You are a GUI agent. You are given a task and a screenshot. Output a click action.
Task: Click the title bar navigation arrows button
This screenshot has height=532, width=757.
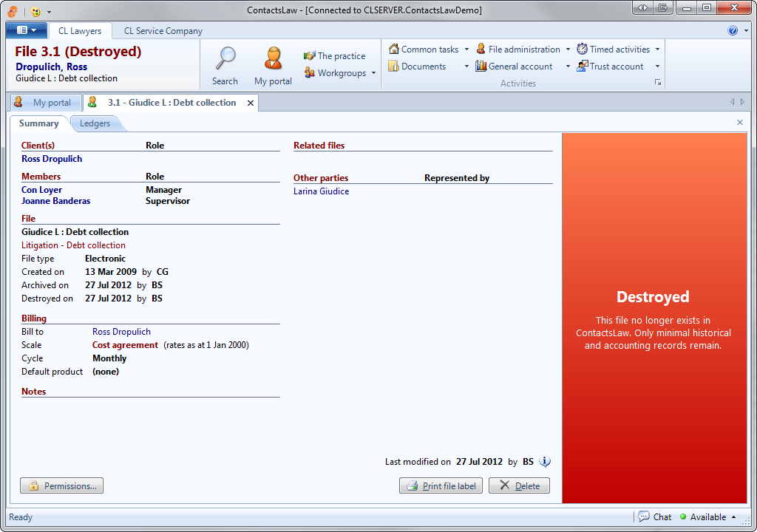(x=642, y=7)
